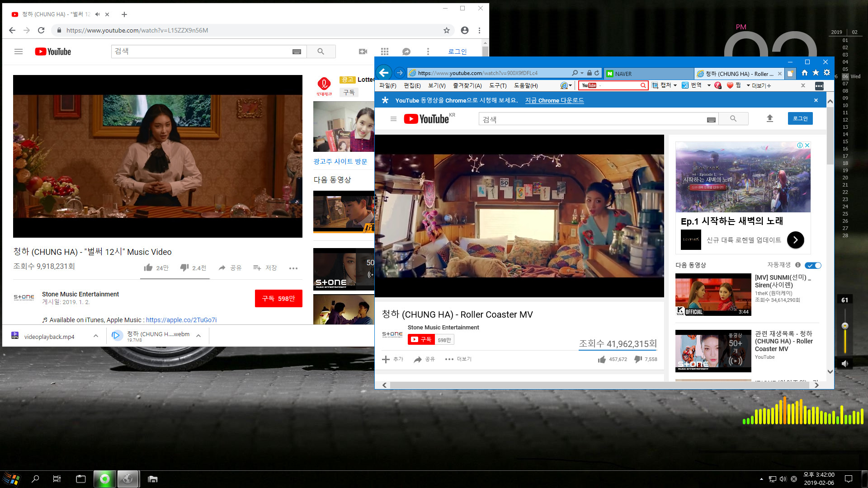Expand videoplayback.mp4 download options arrow
The width and height of the screenshot is (868, 488).
pos(96,336)
